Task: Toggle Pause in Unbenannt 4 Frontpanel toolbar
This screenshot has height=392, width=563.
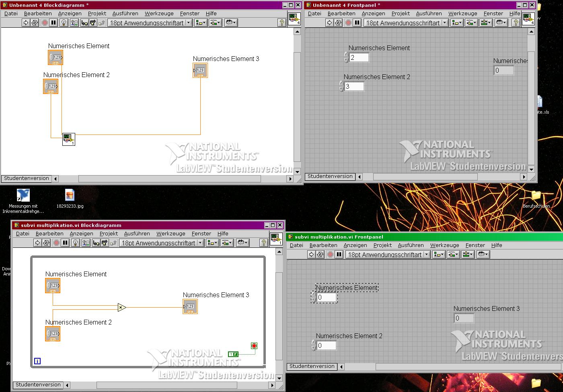Action: click(357, 23)
